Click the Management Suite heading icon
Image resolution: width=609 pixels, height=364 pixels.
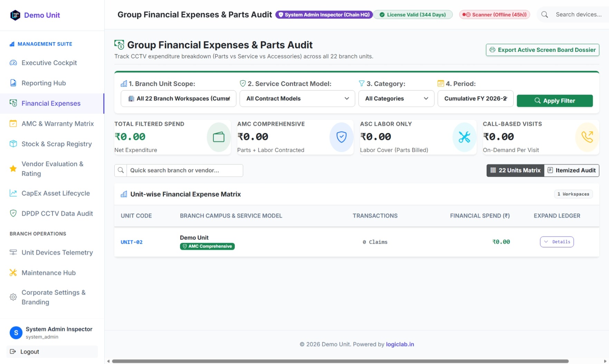tap(12, 44)
